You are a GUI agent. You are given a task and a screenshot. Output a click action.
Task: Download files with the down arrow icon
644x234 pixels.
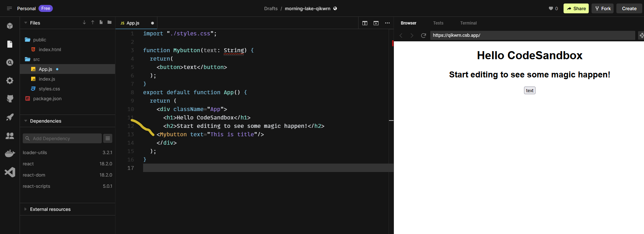pyautogui.click(x=84, y=22)
